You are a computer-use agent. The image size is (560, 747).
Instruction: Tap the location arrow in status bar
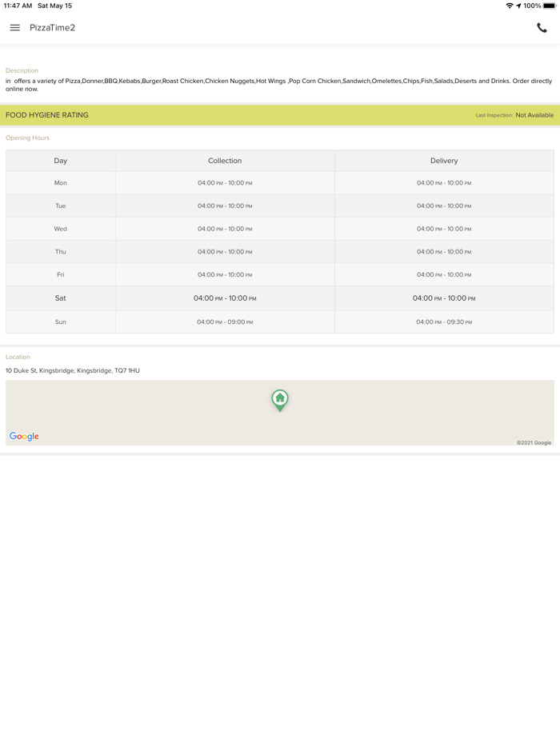click(x=518, y=6)
